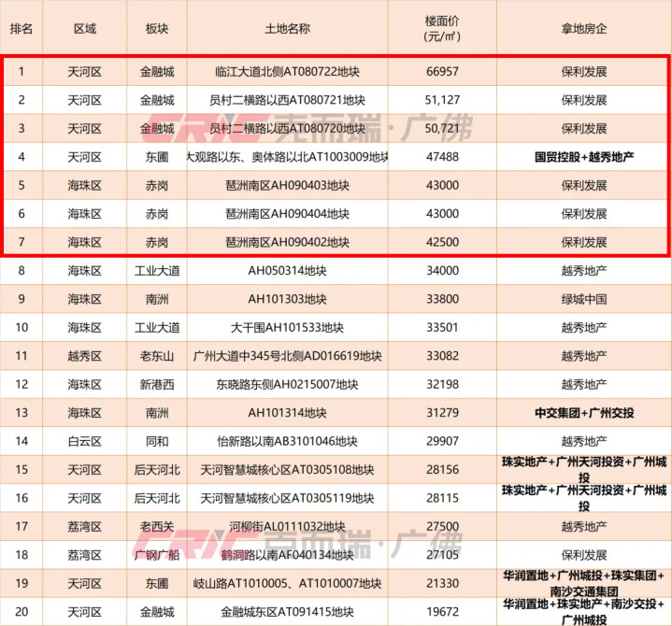Image resolution: width=672 pixels, height=626 pixels.
Task: Select the price cell 32198
Action: pyautogui.click(x=442, y=384)
